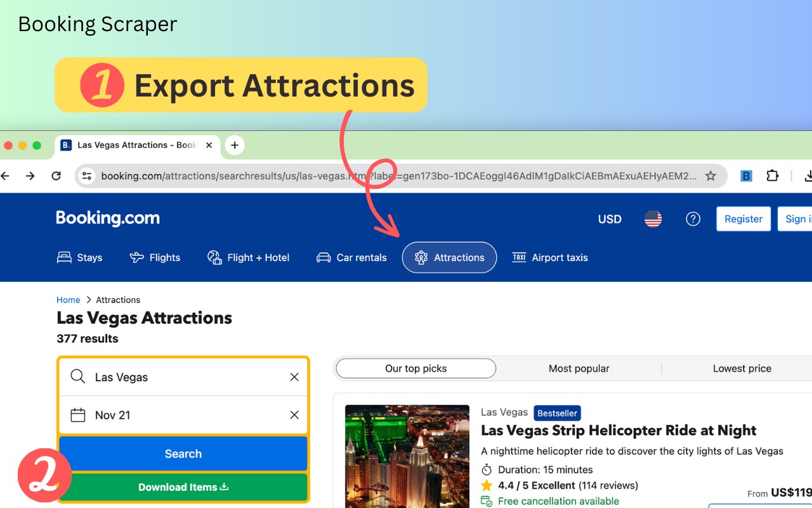
Task: Clear the Las Vegas destination field
Action: 294,377
